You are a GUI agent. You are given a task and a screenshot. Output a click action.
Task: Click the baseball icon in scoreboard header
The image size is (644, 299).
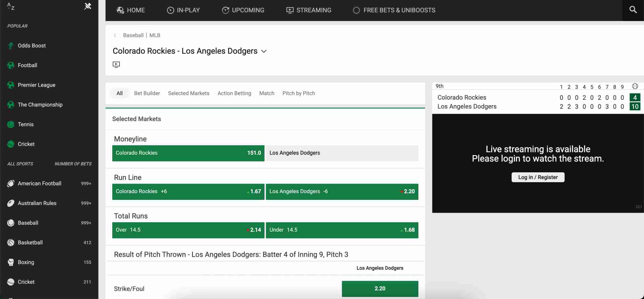635,86
